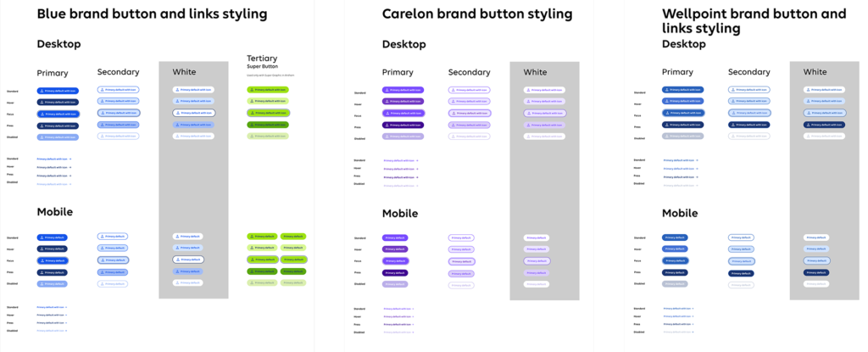
Task: Open Carelon mobile Press text link
Action: (x=398, y=324)
